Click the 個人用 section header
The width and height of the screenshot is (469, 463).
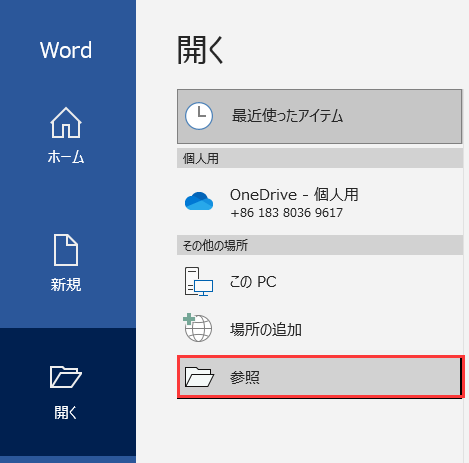(x=320, y=159)
